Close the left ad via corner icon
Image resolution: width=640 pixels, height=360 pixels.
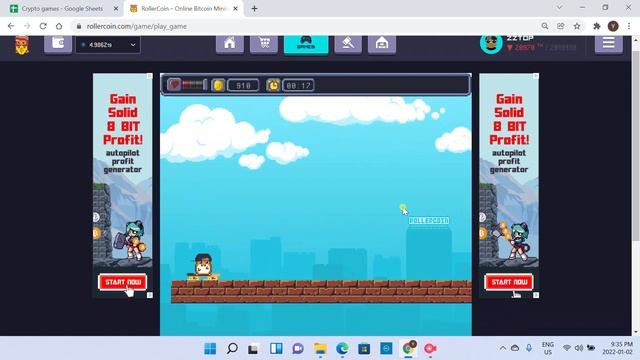coord(149,76)
